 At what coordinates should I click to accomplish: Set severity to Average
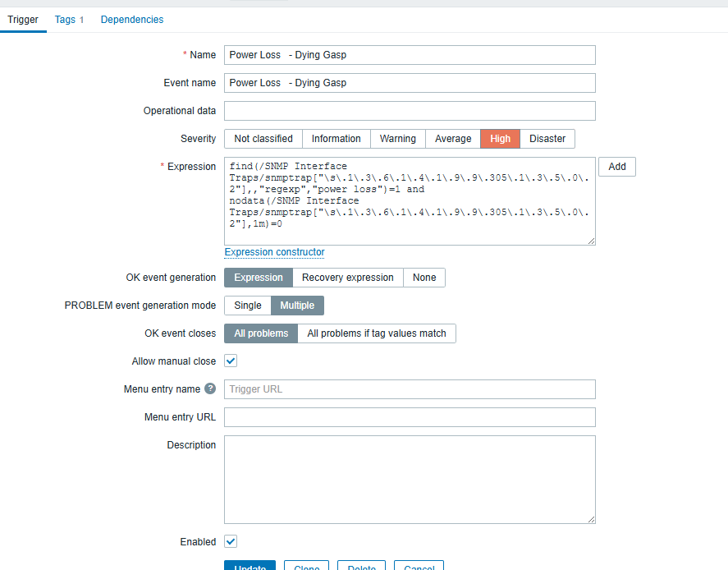pos(453,139)
